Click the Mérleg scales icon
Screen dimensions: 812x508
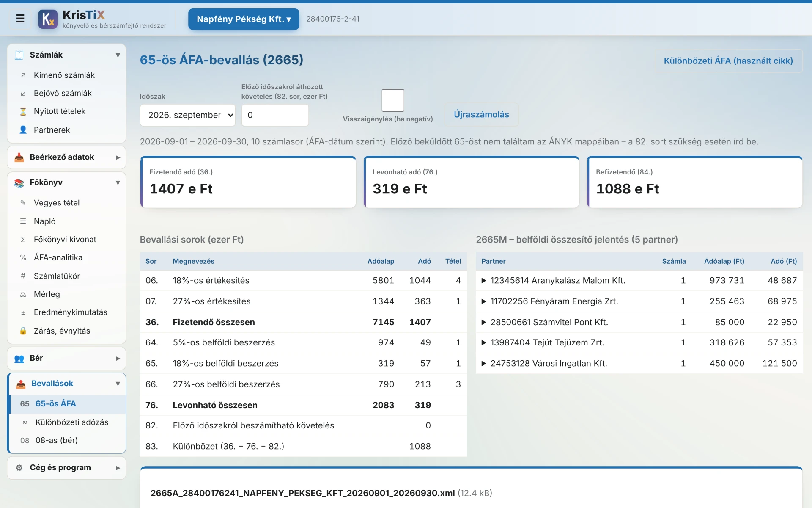coord(23,294)
